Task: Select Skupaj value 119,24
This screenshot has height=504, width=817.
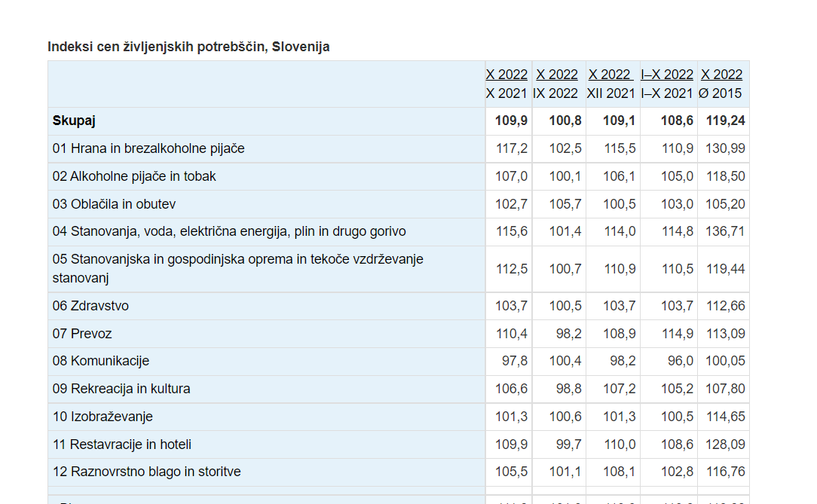Action: coord(725,121)
